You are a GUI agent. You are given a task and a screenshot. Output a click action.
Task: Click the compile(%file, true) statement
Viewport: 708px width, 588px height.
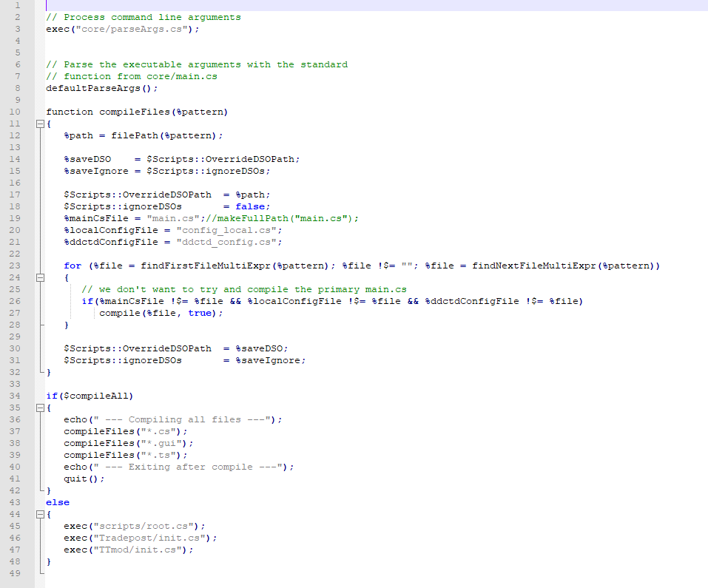(x=161, y=313)
